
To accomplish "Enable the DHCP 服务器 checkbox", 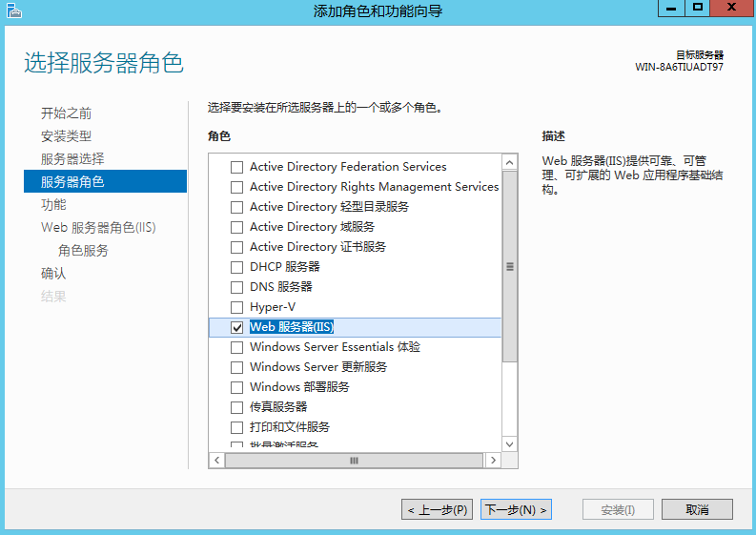I will point(237,267).
